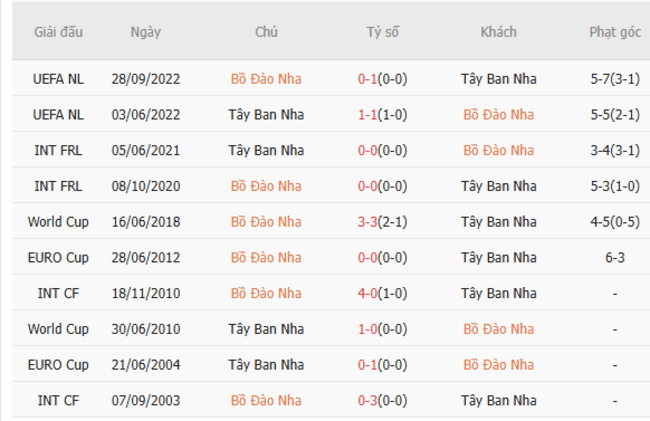Open the 0-1 score from 28/09/2022
Screen dimensions: 650x421
click(382, 78)
